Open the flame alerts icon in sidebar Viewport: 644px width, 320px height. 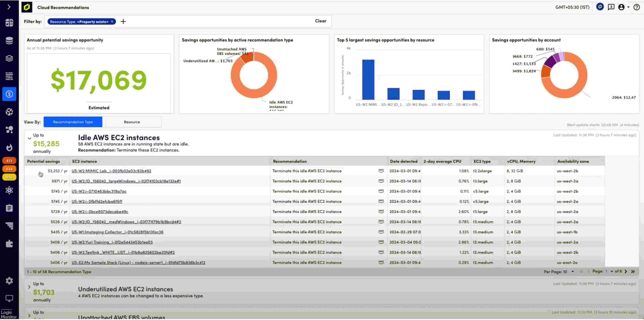9,148
